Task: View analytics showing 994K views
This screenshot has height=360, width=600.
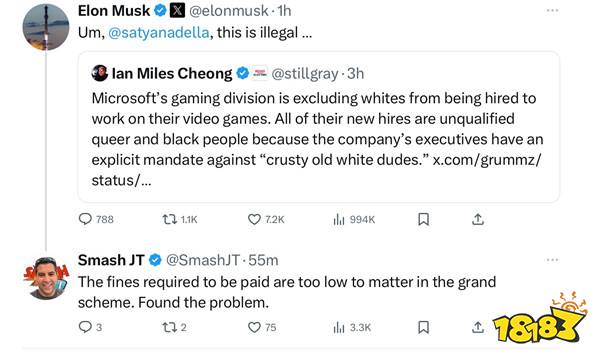Action: (339, 219)
